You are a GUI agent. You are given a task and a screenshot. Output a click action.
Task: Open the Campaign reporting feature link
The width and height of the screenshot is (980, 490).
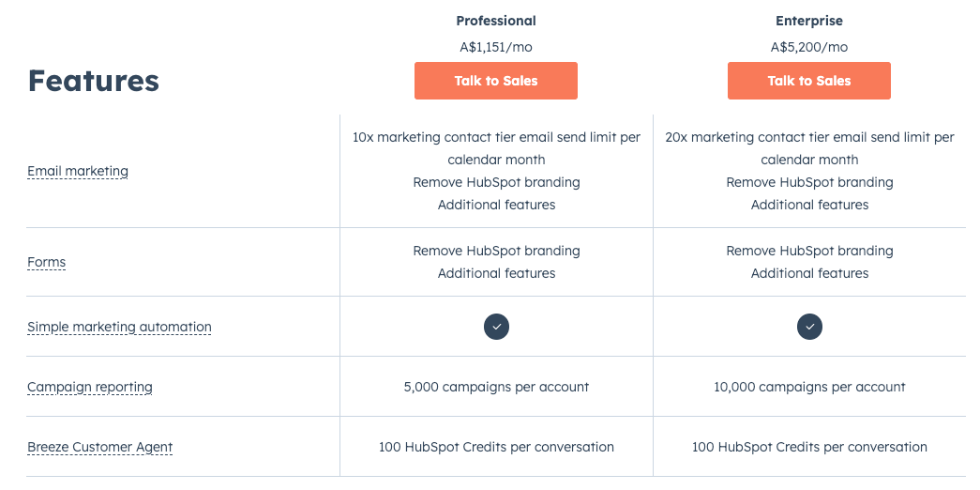pyautogui.click(x=90, y=387)
